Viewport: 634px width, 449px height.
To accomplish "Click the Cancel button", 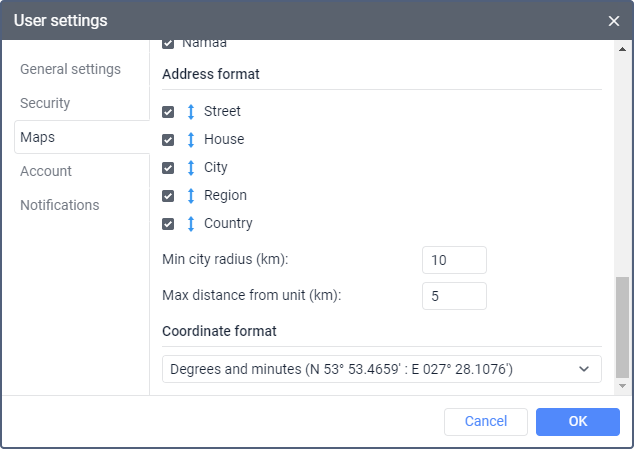I will pos(486,422).
